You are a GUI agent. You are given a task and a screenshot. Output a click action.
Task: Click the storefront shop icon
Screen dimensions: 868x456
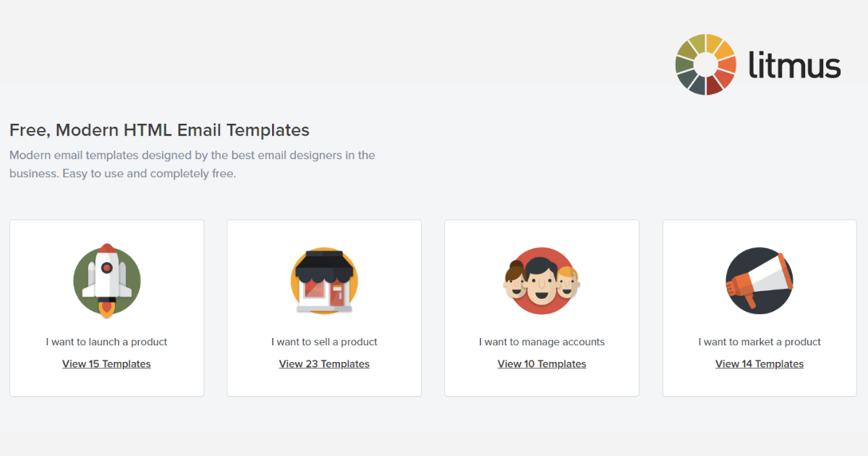click(324, 281)
